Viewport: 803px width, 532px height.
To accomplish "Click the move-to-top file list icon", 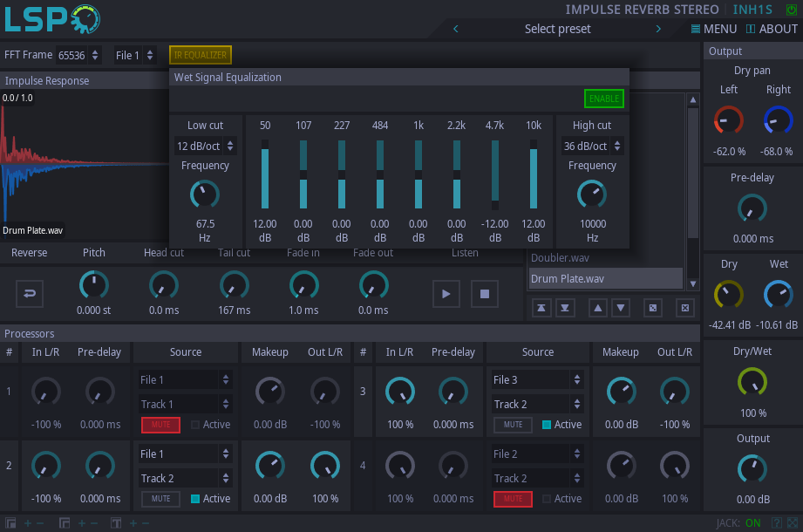I will 541,307.
